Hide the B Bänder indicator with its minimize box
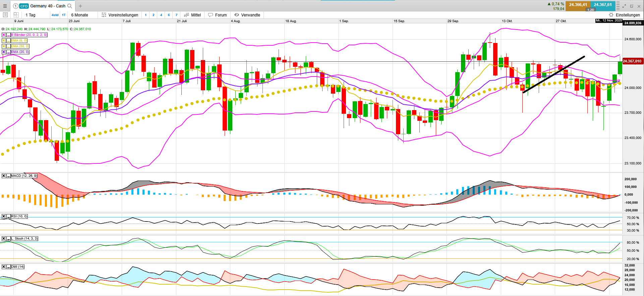 tap(8, 35)
